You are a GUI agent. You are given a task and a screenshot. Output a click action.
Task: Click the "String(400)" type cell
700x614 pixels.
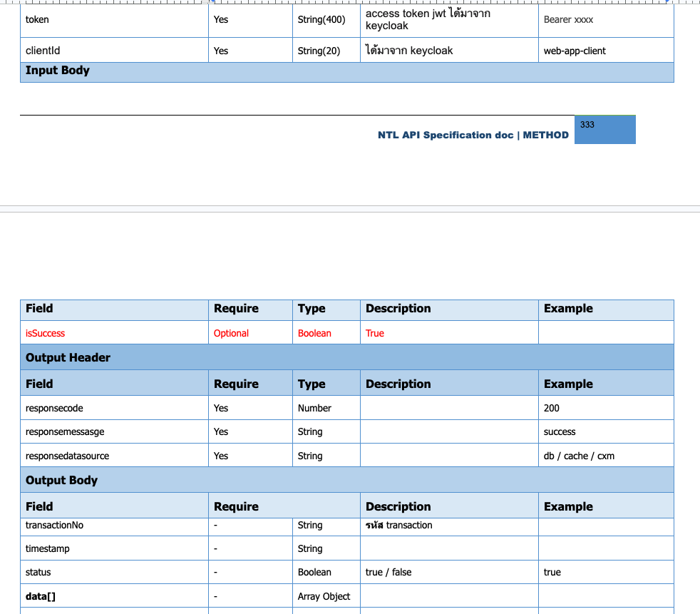tap(321, 20)
